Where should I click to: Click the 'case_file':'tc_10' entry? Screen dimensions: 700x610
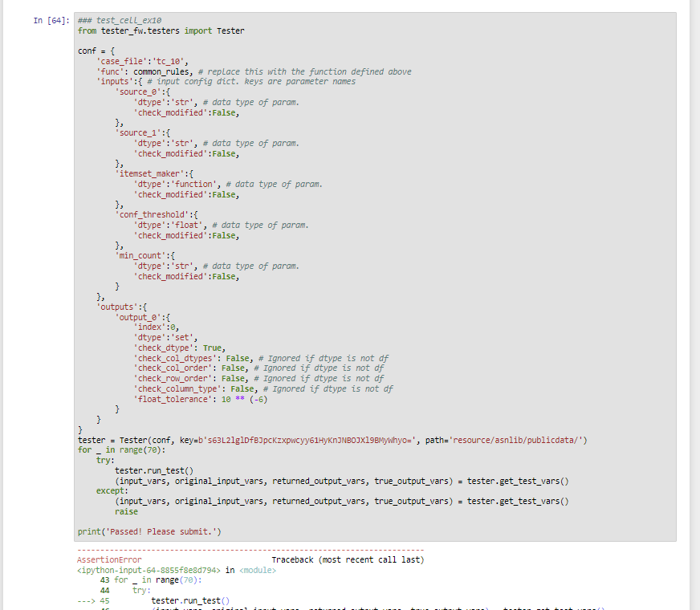click(142, 62)
